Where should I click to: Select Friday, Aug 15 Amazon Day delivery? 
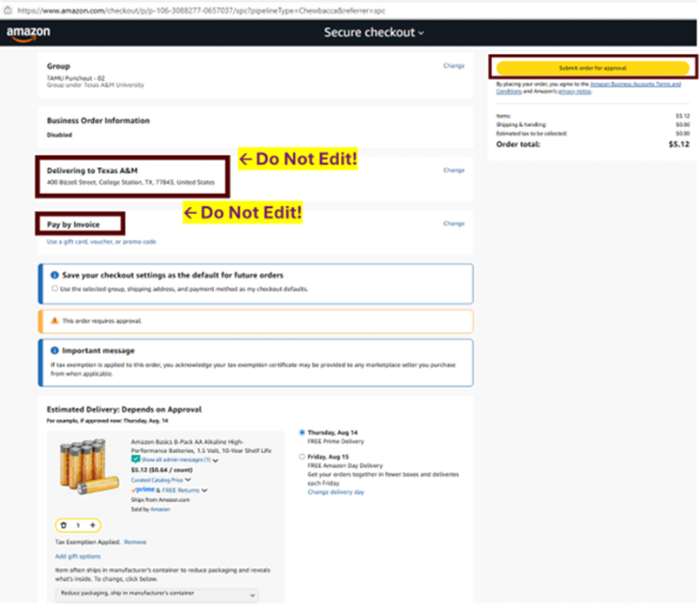click(x=302, y=456)
